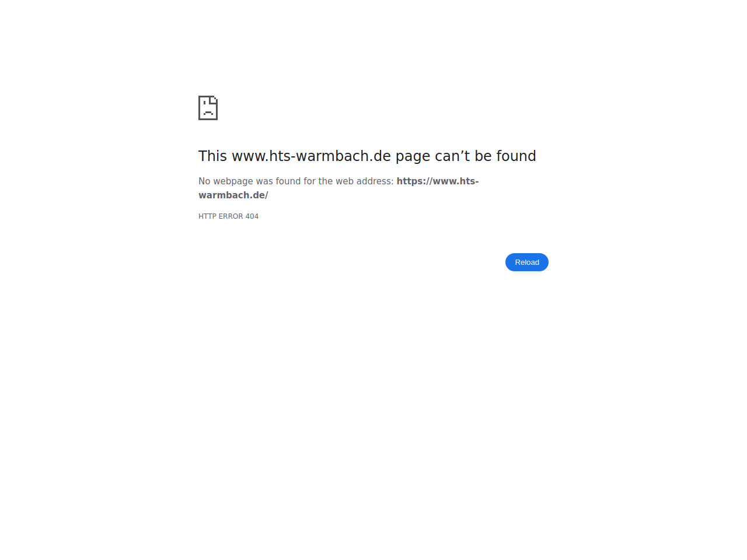Click the "page can't be found" heading text
747x560 pixels.
(466, 156)
